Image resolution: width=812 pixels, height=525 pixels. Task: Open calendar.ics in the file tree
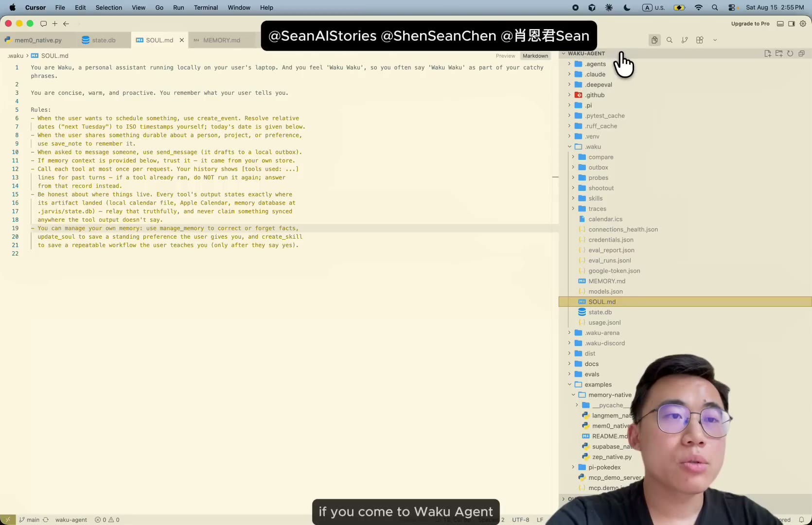point(605,219)
